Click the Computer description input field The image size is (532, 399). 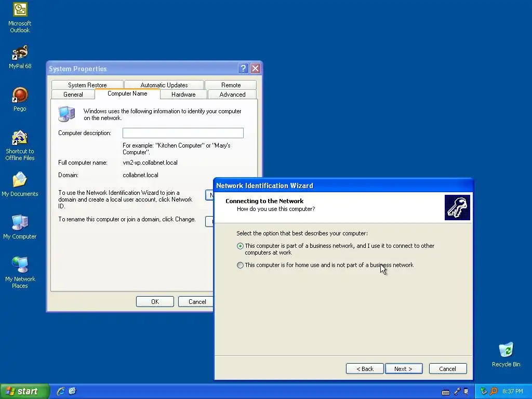click(x=183, y=133)
